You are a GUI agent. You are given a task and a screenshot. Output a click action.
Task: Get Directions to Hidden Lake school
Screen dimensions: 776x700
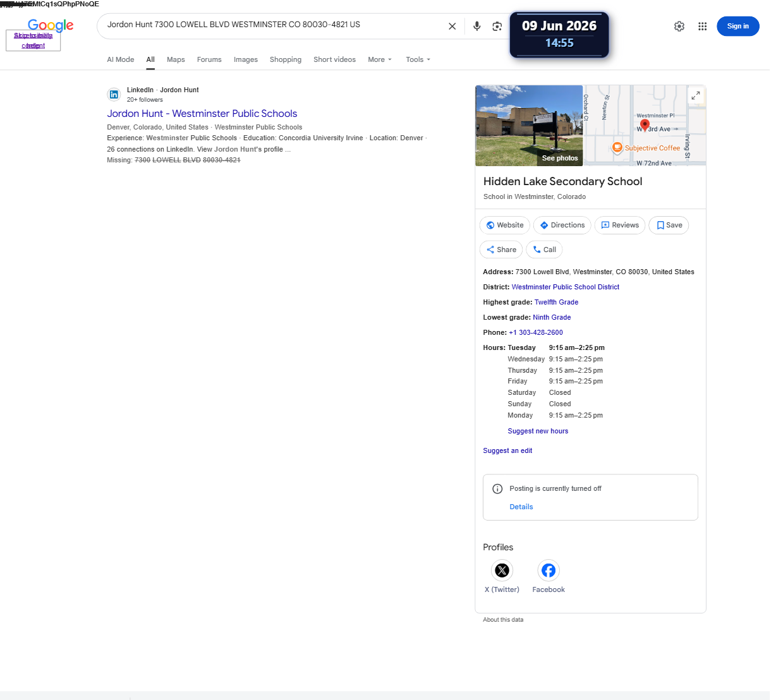(562, 226)
